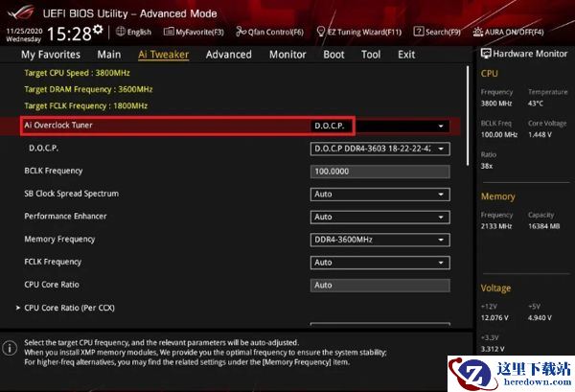
Task: Click the 11/25/2020 date text
Action: click(24, 32)
